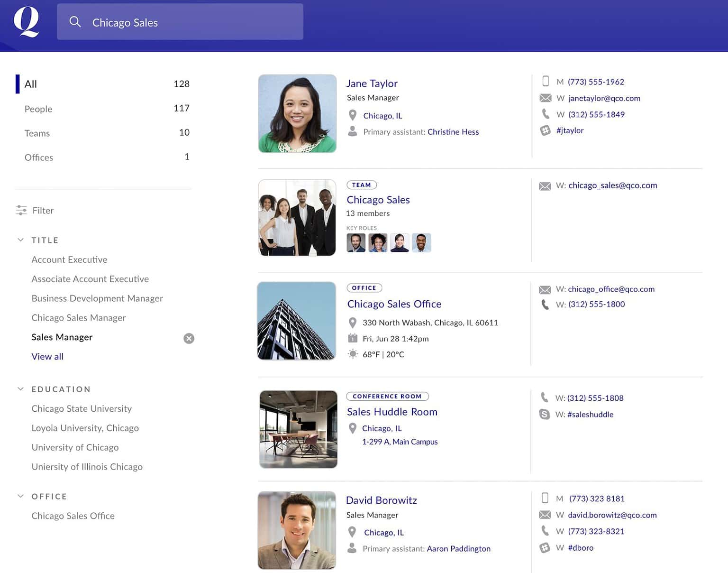
Task: Click the Slack channel icon for #jtaylor
Action: coord(545,130)
